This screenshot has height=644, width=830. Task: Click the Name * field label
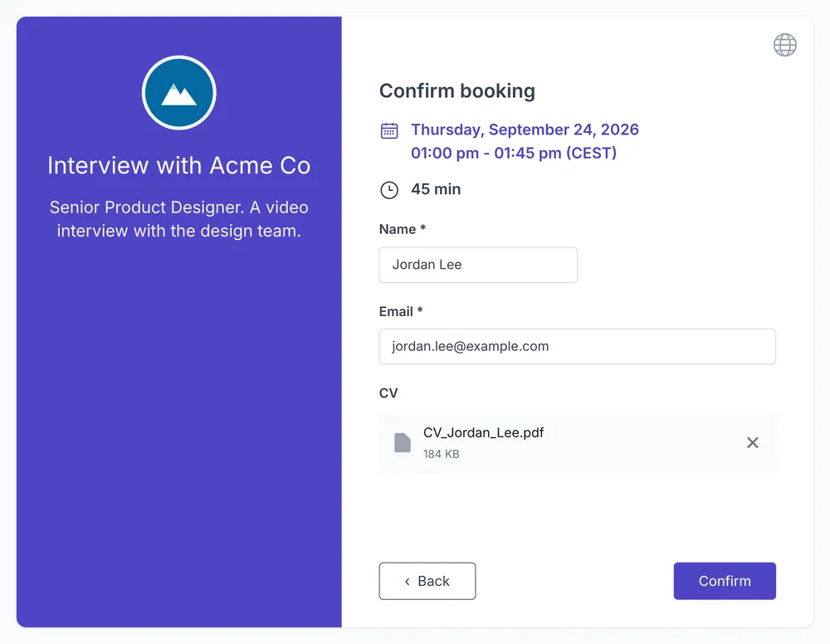(x=403, y=229)
